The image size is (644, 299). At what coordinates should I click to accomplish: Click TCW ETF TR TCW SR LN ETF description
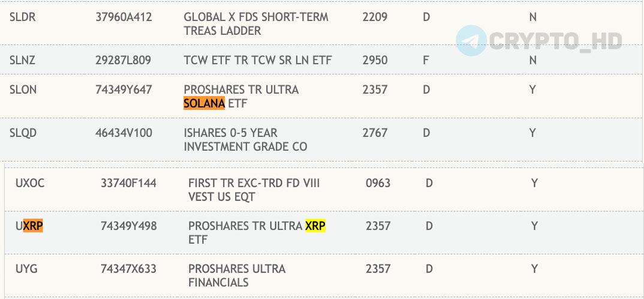(x=257, y=61)
